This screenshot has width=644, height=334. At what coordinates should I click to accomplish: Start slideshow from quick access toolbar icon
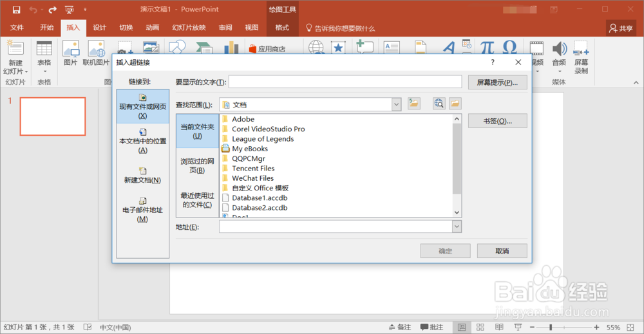[x=70, y=10]
